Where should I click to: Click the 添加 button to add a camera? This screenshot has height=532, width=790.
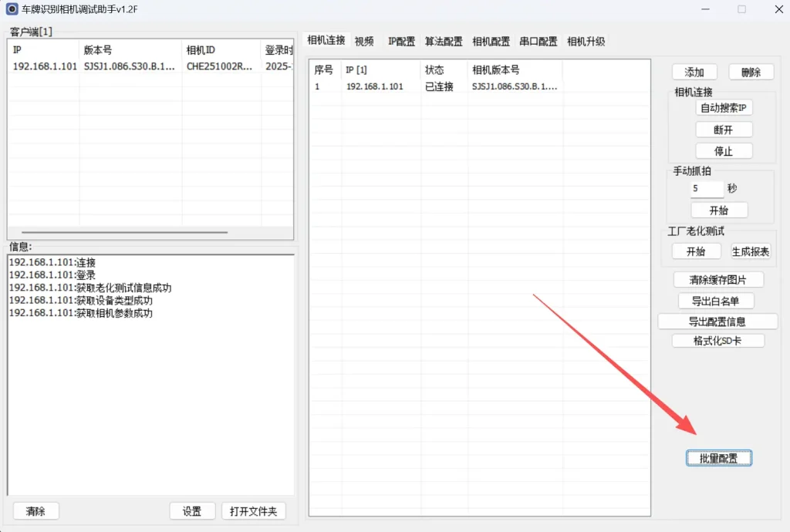pyautogui.click(x=694, y=71)
